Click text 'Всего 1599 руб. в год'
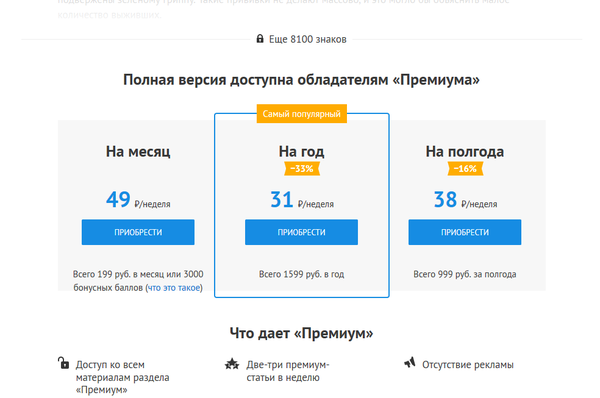Viewport: 600px width, 398px height. pyautogui.click(x=302, y=274)
